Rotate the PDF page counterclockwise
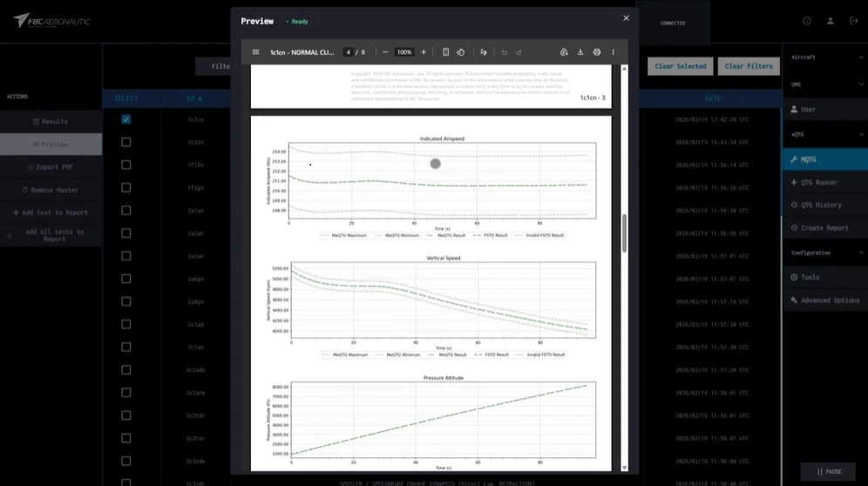Image resolution: width=868 pixels, height=486 pixels. click(461, 52)
